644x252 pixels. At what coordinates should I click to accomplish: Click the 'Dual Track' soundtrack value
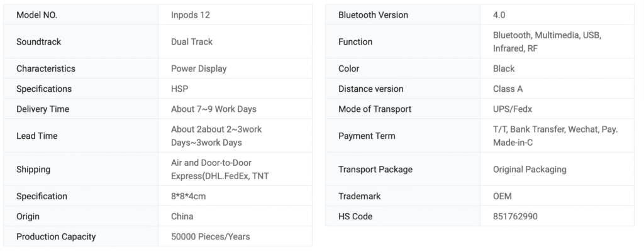tap(192, 42)
